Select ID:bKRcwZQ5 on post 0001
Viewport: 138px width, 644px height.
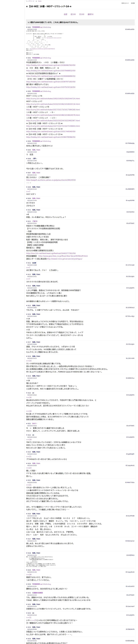pyautogui.click(x=130, y=30)
